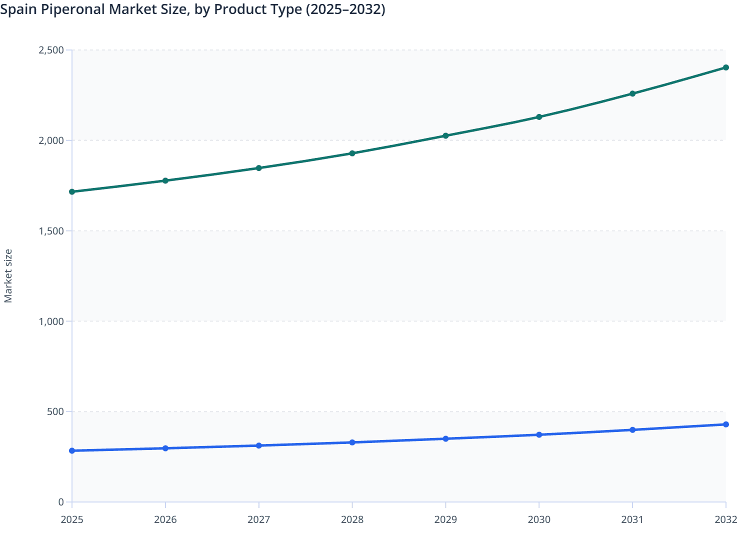Select the blue data point at 2027
This screenshot has width=754, height=560.
pos(258,444)
